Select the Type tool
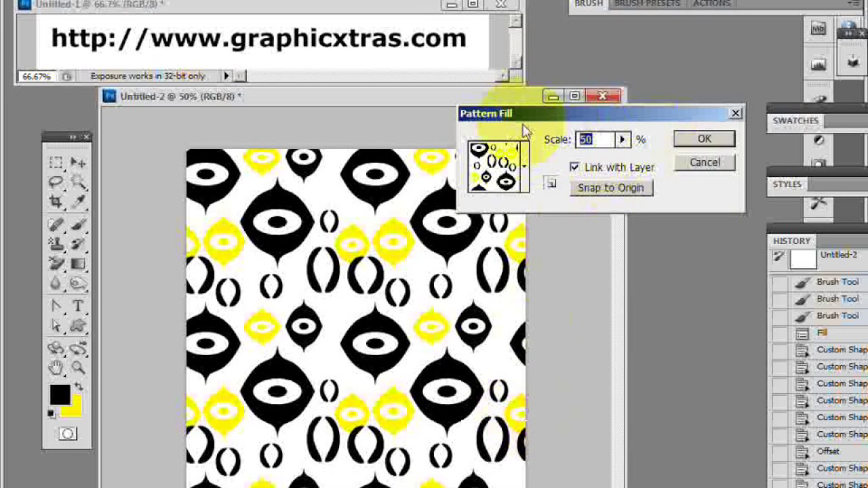Image resolution: width=868 pixels, height=488 pixels. [78, 306]
